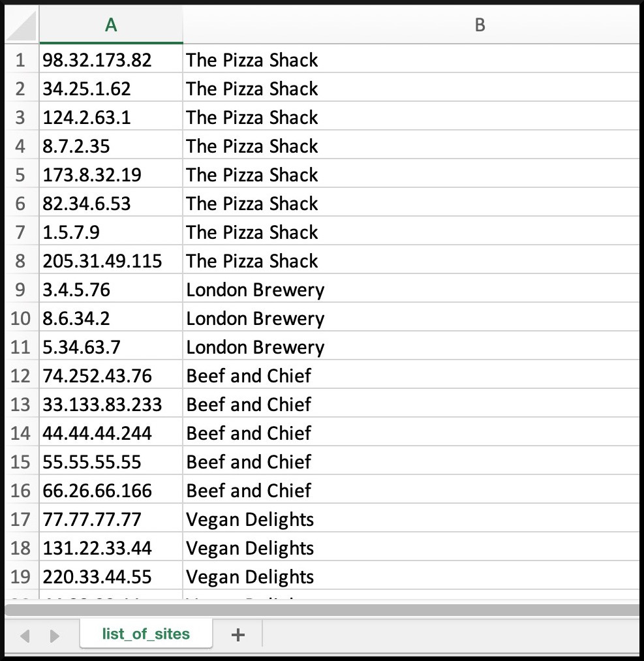Viewport: 644px width, 661px height.
Task: Select row 12 header
Action: point(22,375)
